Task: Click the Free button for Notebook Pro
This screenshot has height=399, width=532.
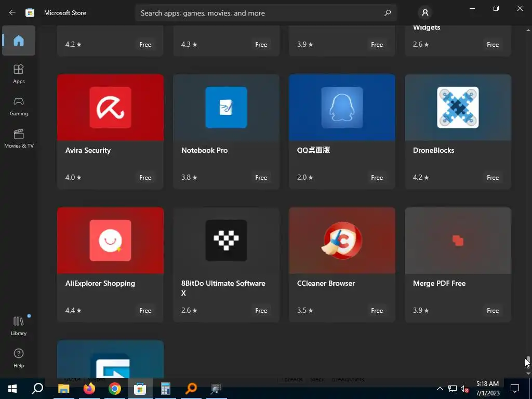Action: pos(261,178)
